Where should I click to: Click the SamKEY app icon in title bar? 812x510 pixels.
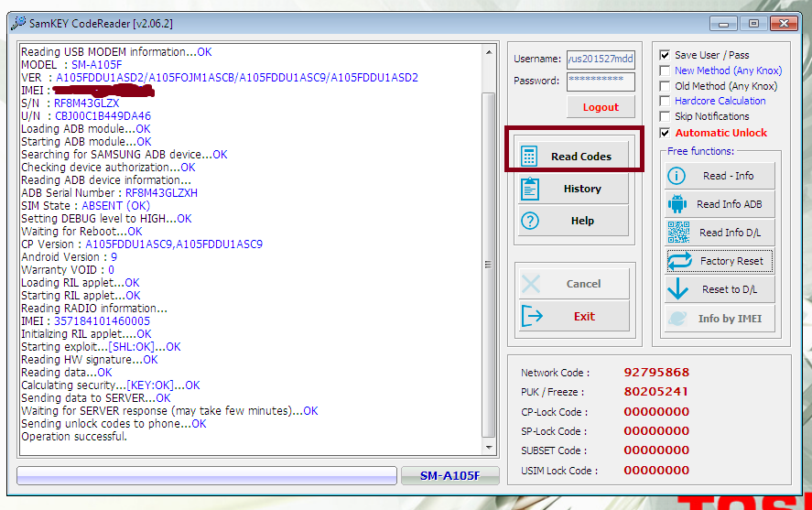pos(18,23)
